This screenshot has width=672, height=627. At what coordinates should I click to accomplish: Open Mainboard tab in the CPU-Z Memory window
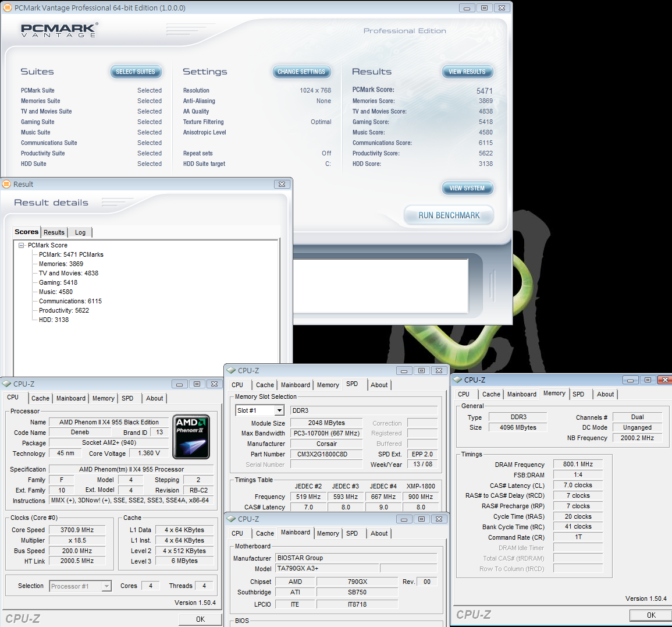521,394
